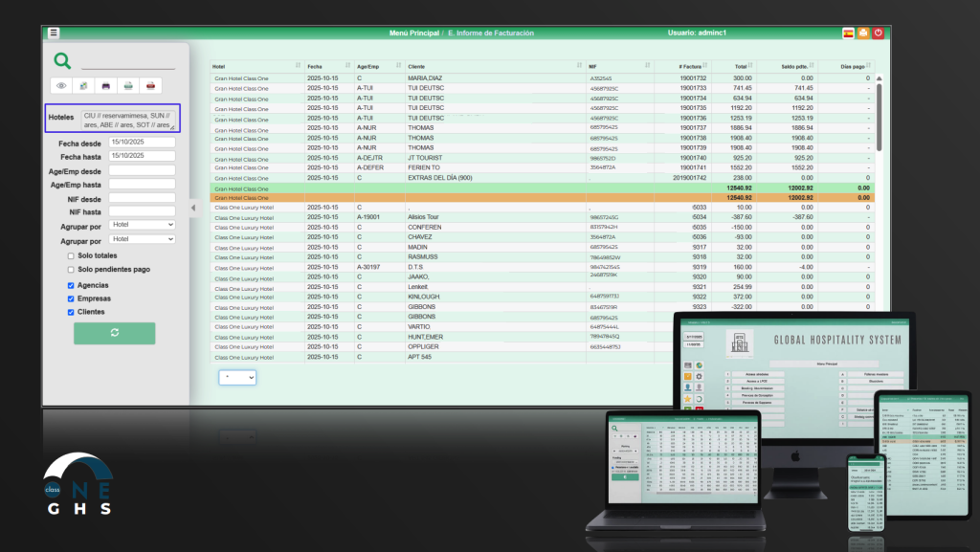Click the table's vertical scrollbar up arrow
The width and height of the screenshot is (980, 552).
coord(879,77)
